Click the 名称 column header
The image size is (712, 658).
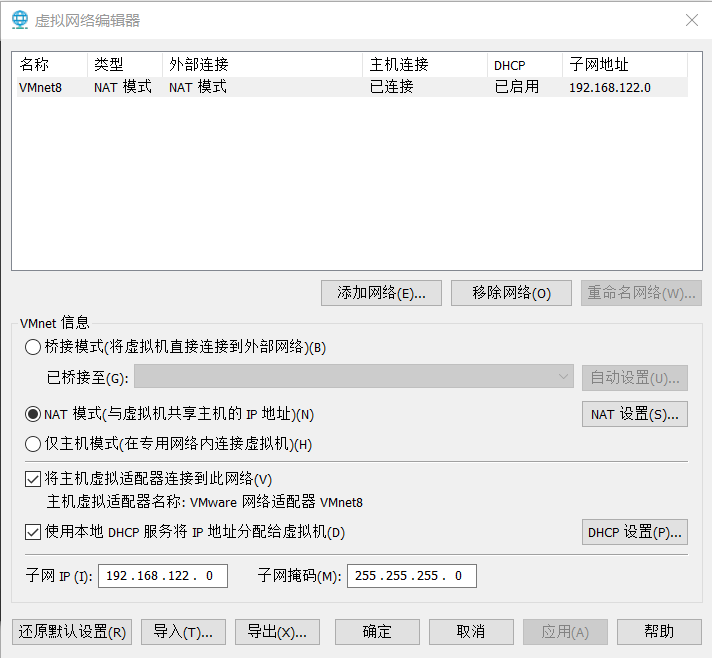point(48,65)
